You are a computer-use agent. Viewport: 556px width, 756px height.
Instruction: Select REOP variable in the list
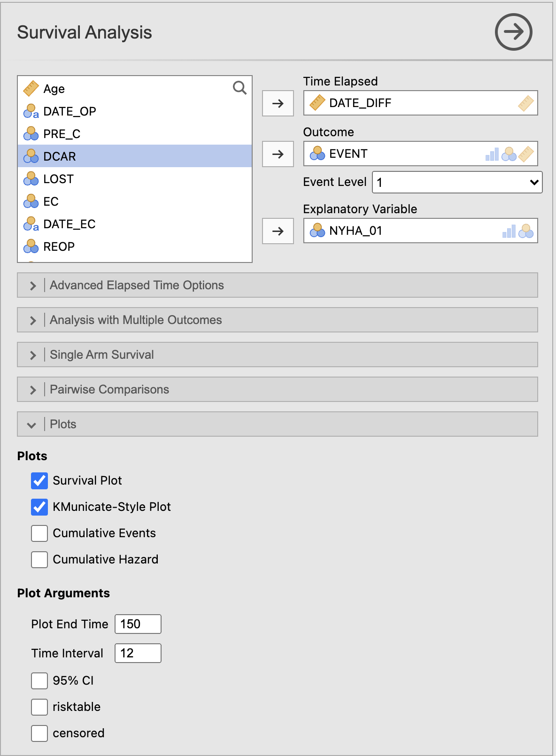pyautogui.click(x=135, y=246)
